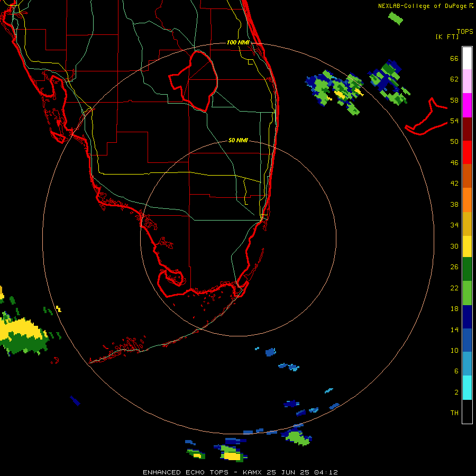476x476 pixels.
Task: Click the 'ENHANCED ECHO TOPS' caption
Action: click(186, 472)
